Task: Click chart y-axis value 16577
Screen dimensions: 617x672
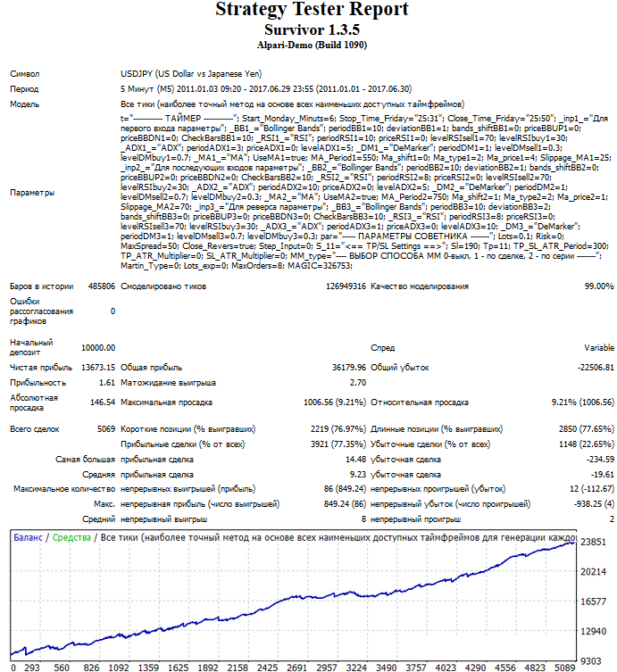Action: pos(593,601)
